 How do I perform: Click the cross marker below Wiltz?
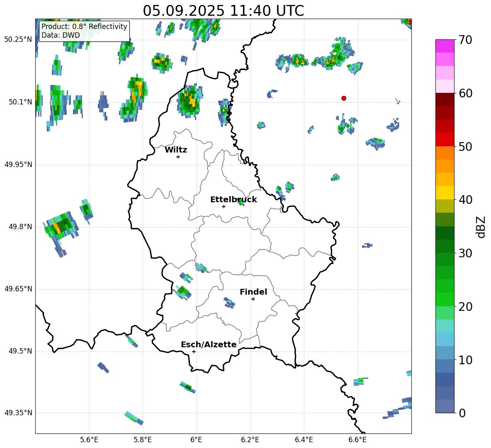pyautogui.click(x=178, y=157)
